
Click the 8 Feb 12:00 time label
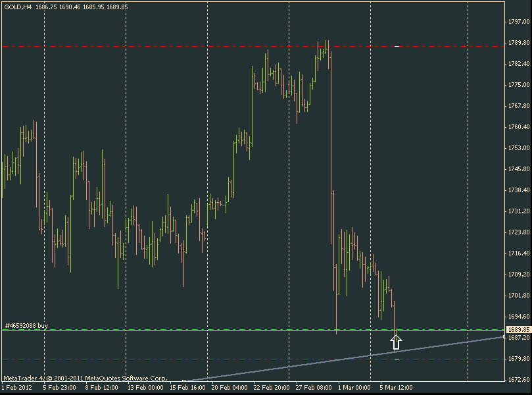pos(101,388)
